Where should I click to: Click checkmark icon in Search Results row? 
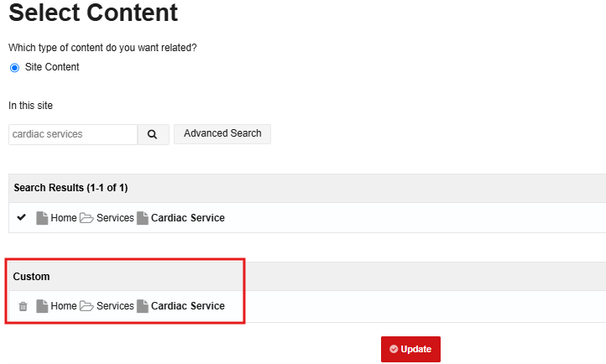pos(22,217)
